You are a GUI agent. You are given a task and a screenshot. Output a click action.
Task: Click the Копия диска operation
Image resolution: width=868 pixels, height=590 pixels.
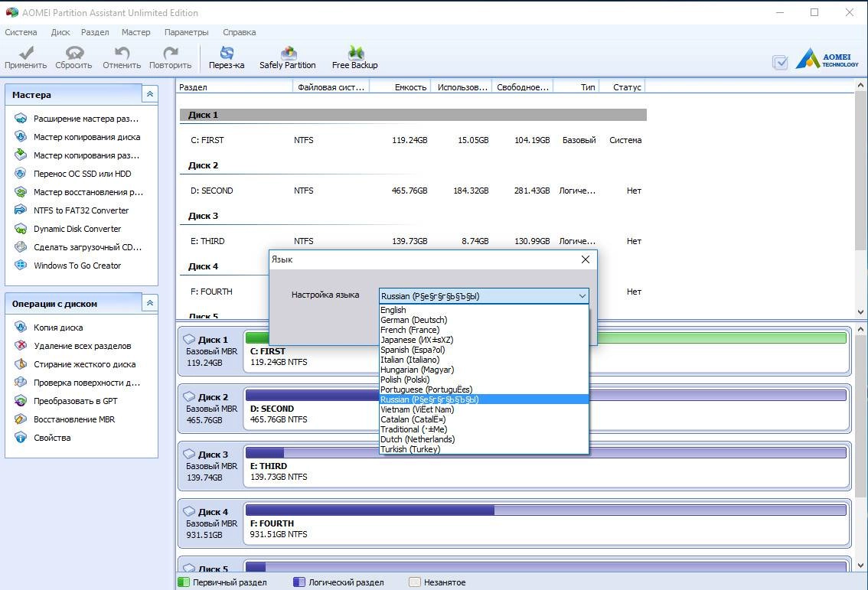click(58, 328)
